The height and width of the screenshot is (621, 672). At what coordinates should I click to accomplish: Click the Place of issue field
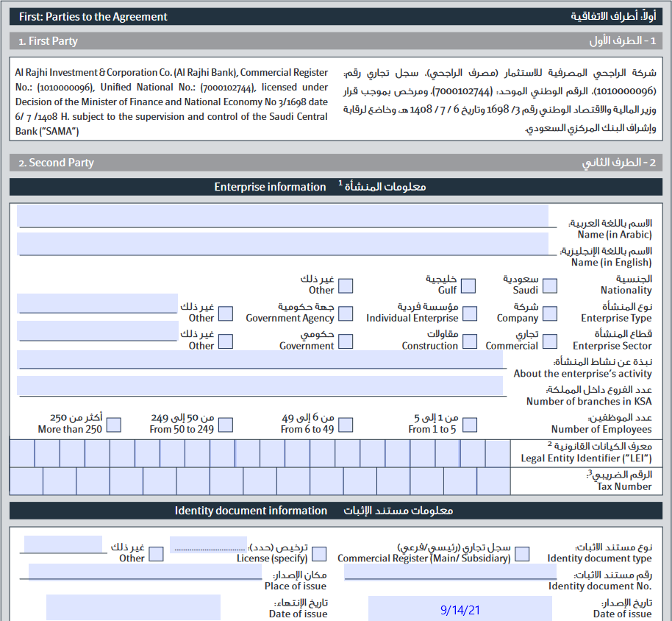click(145, 572)
